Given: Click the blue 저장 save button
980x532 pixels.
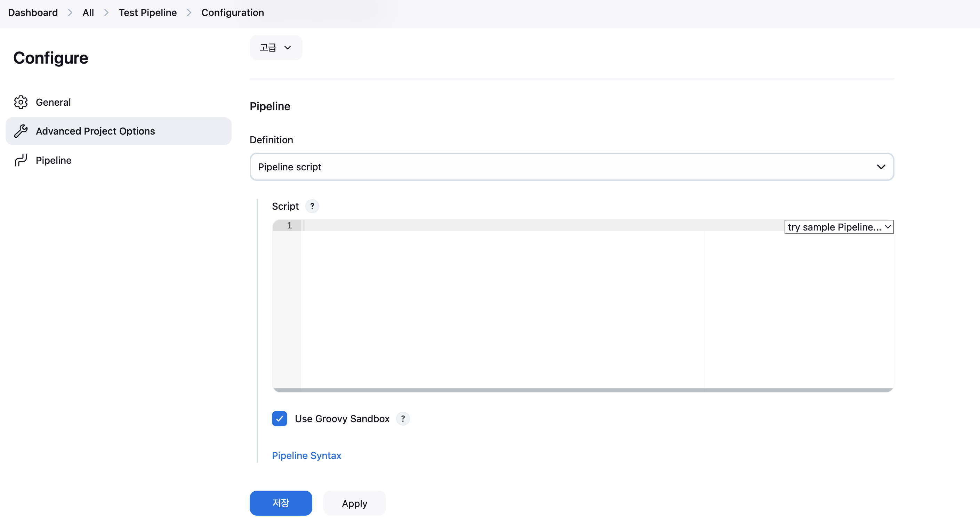Looking at the screenshot, I should pyautogui.click(x=281, y=503).
